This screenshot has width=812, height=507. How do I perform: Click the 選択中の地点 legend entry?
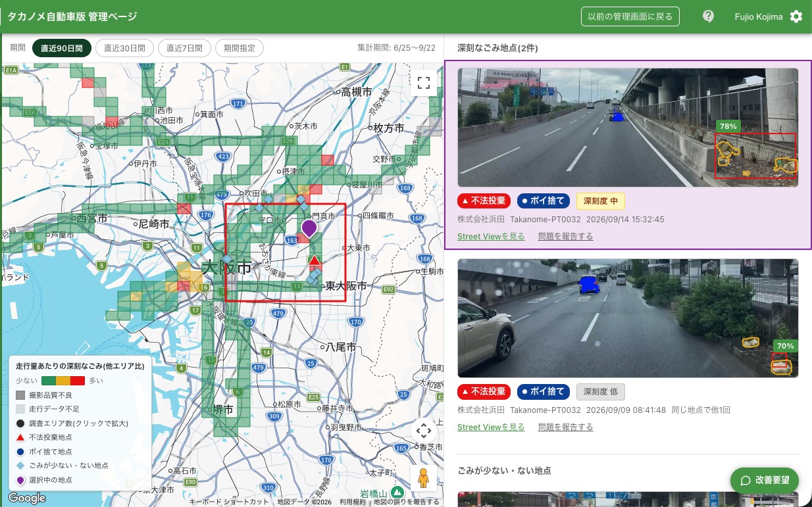(44, 481)
